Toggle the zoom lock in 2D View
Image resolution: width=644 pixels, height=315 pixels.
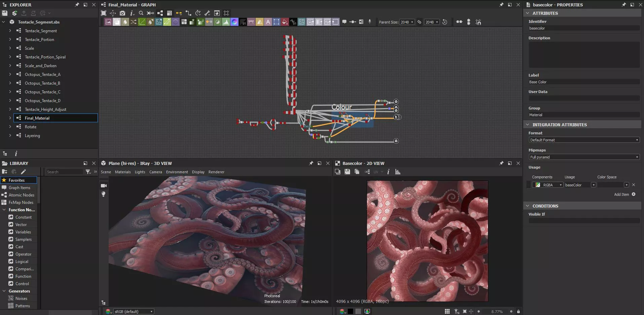click(x=518, y=312)
